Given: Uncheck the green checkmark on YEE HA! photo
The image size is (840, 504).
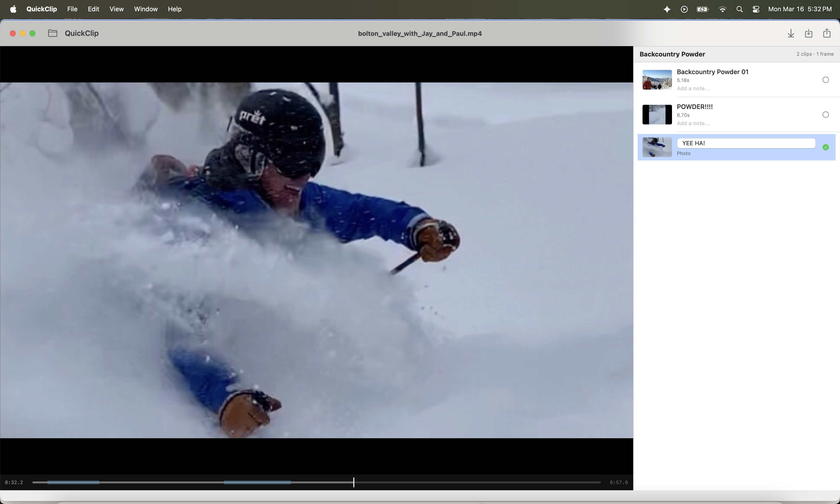Looking at the screenshot, I should (x=825, y=147).
